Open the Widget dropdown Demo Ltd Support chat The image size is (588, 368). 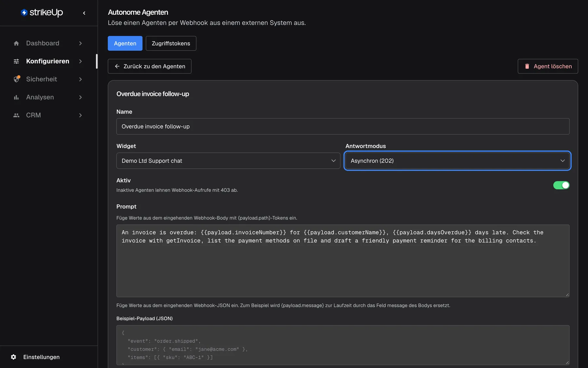pyautogui.click(x=228, y=161)
